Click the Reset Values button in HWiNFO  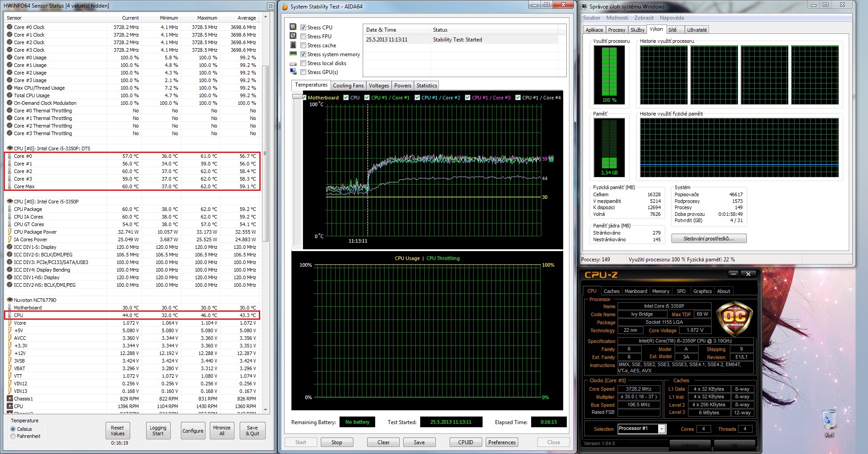(x=118, y=431)
